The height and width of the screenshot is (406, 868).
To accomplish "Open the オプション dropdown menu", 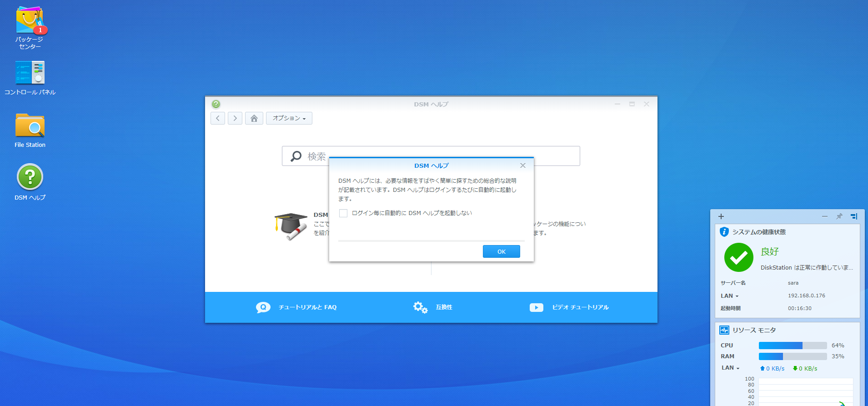I will (x=289, y=118).
